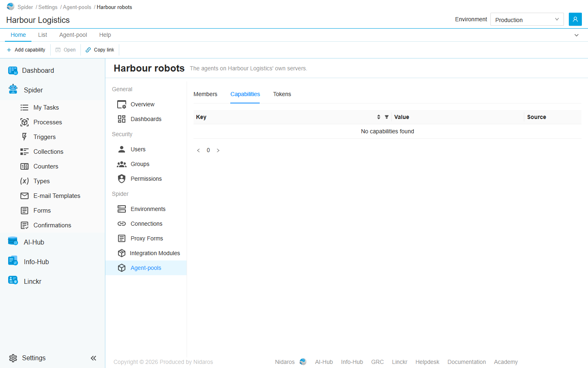
Task: Click the Counters icon
Action: pos(24,166)
